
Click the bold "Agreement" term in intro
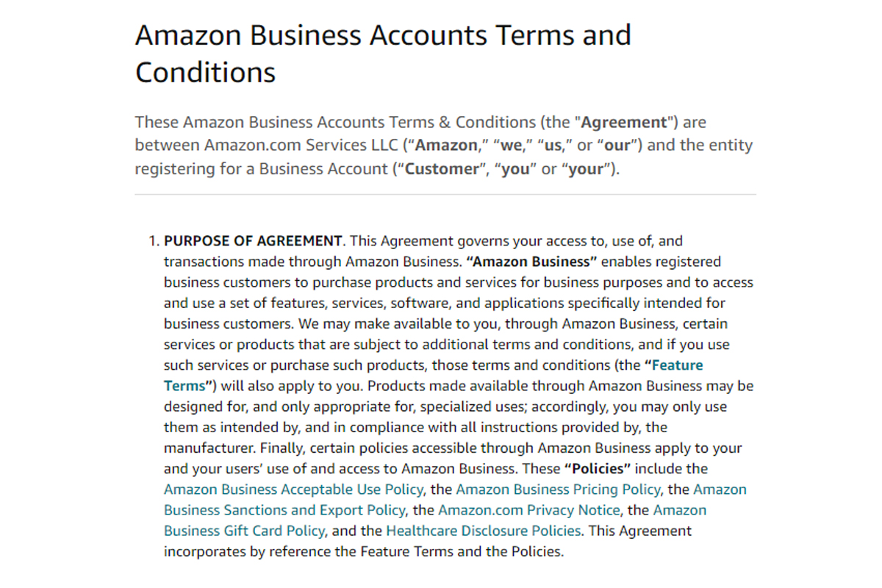coord(624,122)
